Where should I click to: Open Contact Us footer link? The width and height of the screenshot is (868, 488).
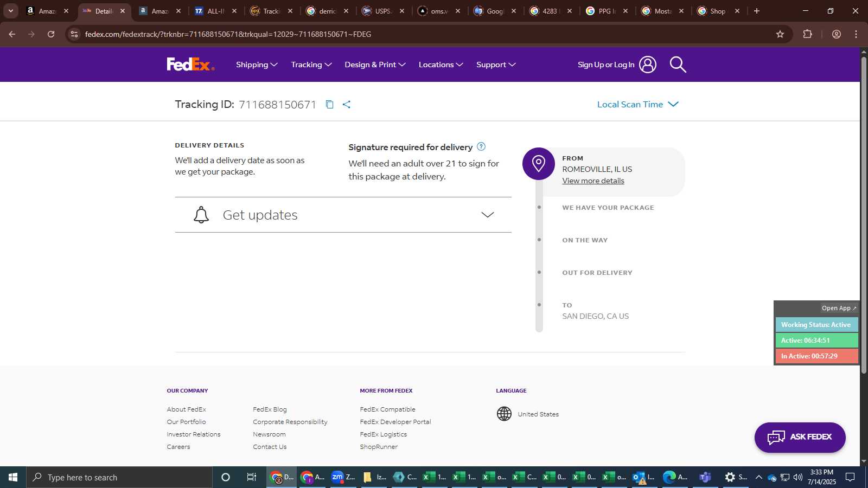point(270,447)
